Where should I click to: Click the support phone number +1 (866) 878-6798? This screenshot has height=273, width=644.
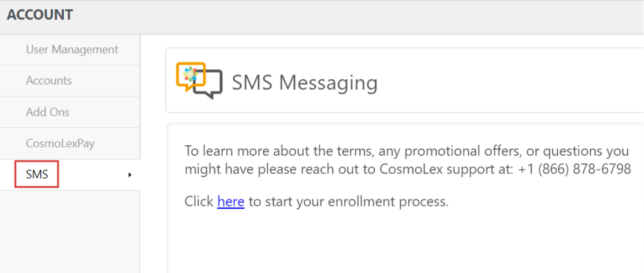click(x=574, y=168)
